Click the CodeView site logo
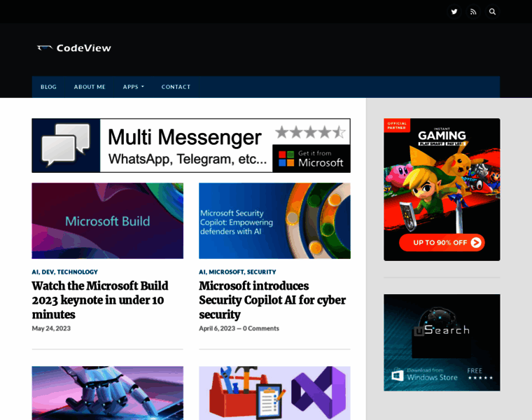The width and height of the screenshot is (532, 420). (x=74, y=48)
